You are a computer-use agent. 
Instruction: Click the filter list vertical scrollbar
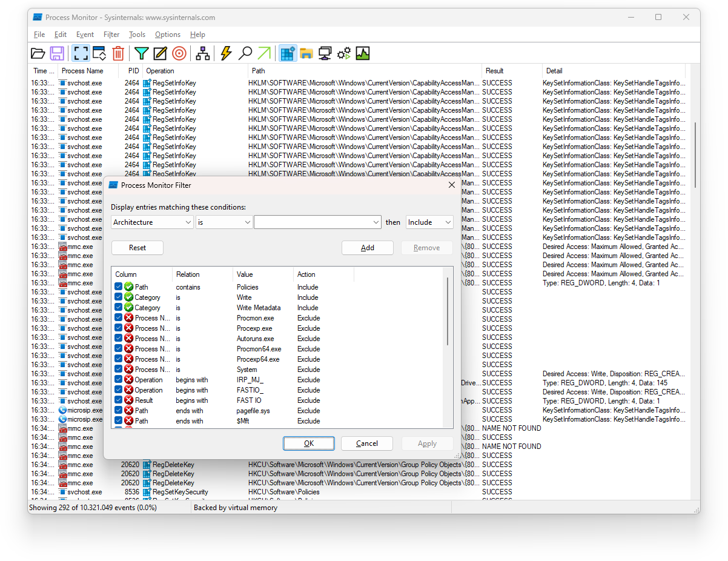[x=448, y=315]
